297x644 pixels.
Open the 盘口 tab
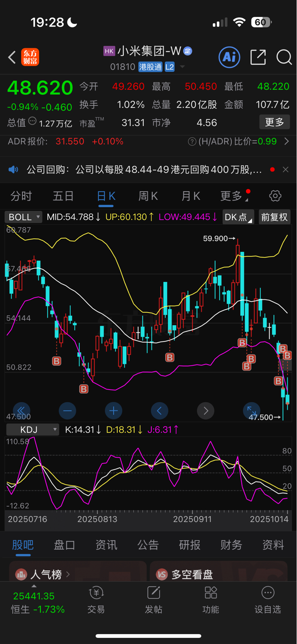[64, 545]
